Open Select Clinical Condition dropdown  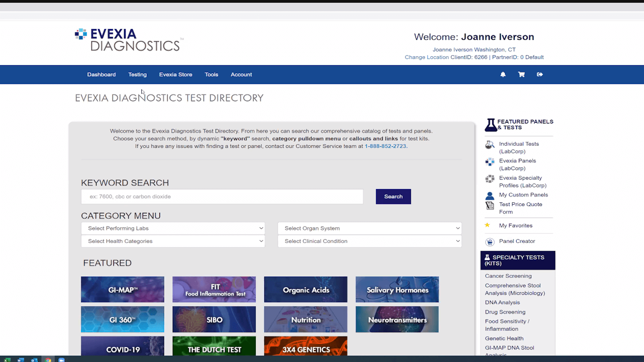tap(369, 241)
